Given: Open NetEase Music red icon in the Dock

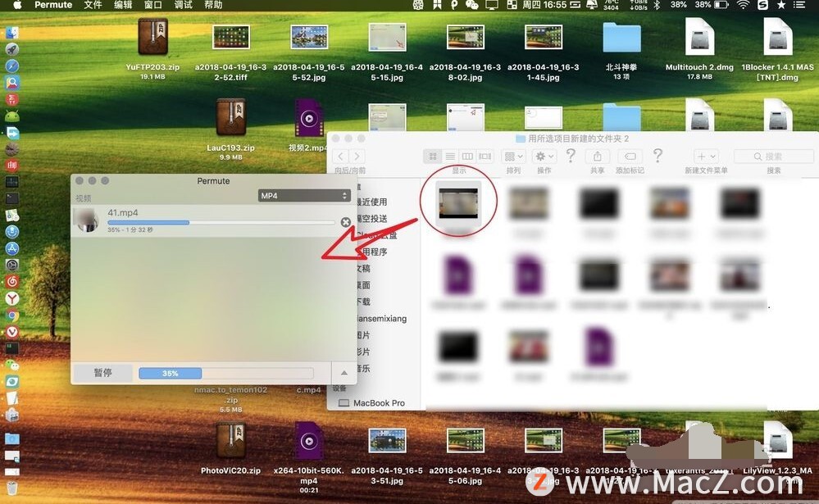Looking at the screenshot, I should tap(12, 282).
